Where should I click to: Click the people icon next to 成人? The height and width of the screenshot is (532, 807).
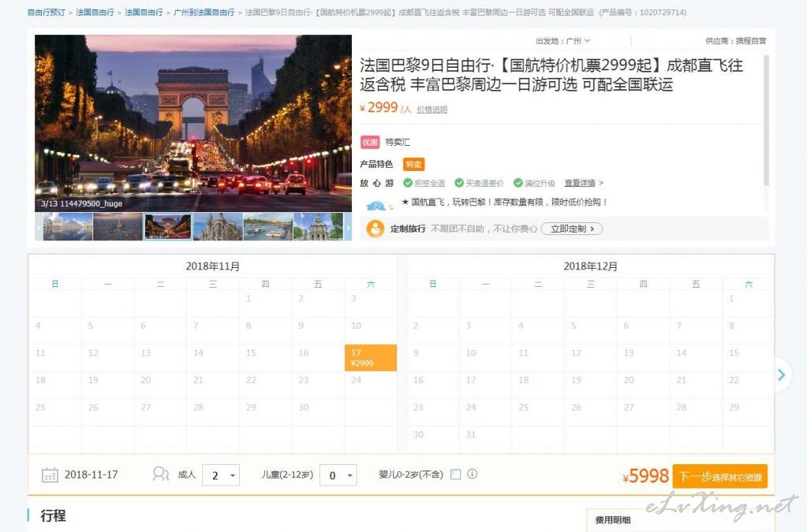[x=161, y=474]
